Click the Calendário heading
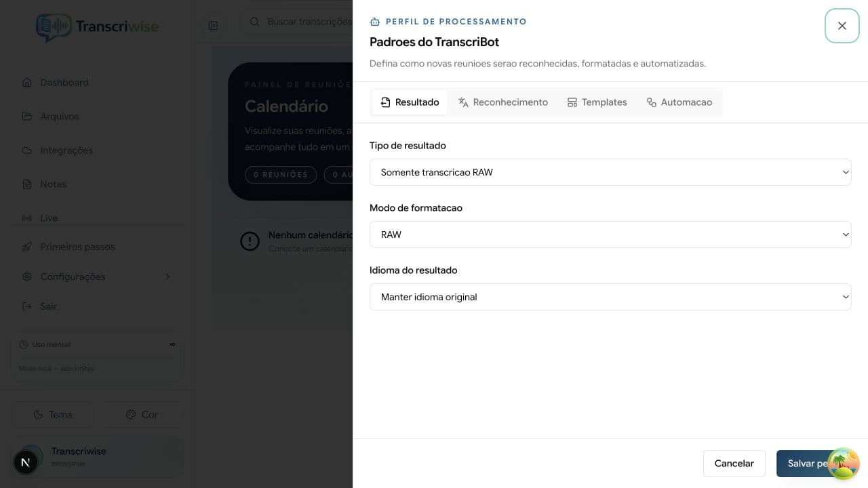Screen dimensions: 868x488 [x=286, y=106]
